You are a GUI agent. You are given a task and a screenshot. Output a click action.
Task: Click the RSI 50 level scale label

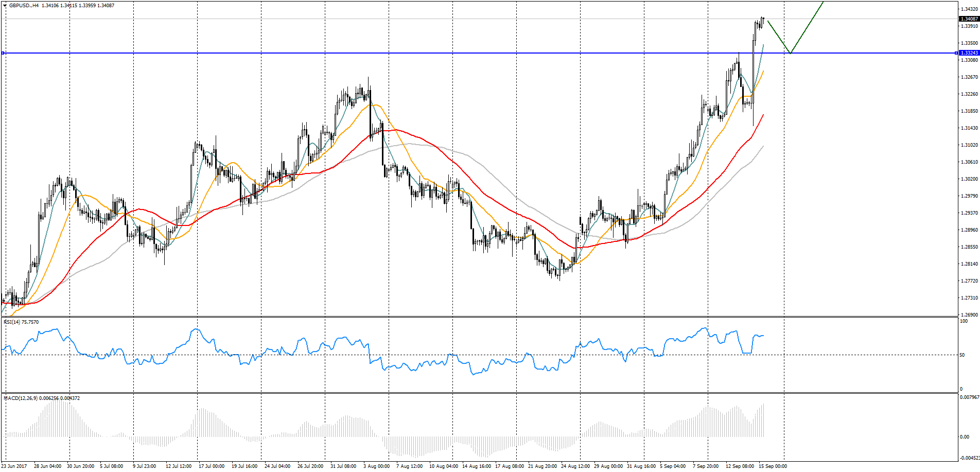(962, 355)
